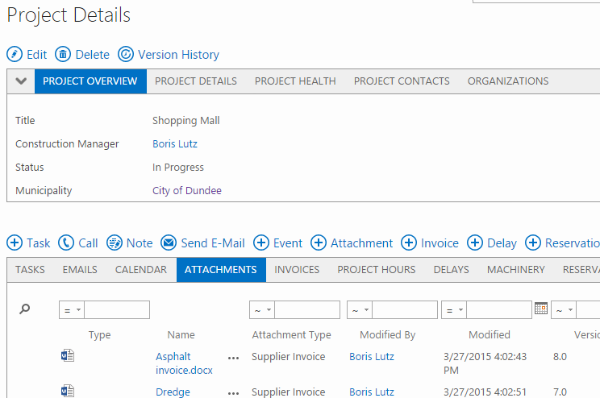Image resolution: width=600 pixels, height=398 pixels.
Task: Click Word document icon for Dredge row
Action: point(67,391)
